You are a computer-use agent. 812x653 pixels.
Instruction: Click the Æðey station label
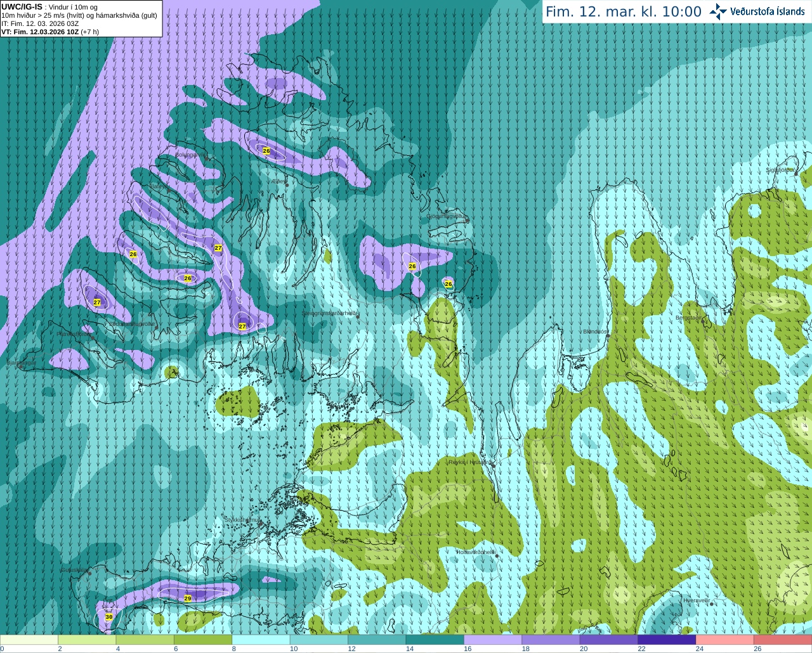tap(278, 181)
